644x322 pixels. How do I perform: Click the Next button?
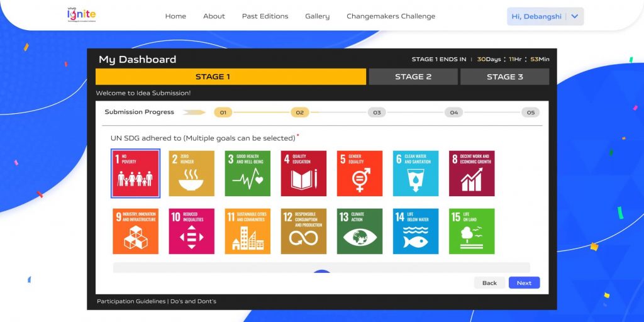[524, 283]
